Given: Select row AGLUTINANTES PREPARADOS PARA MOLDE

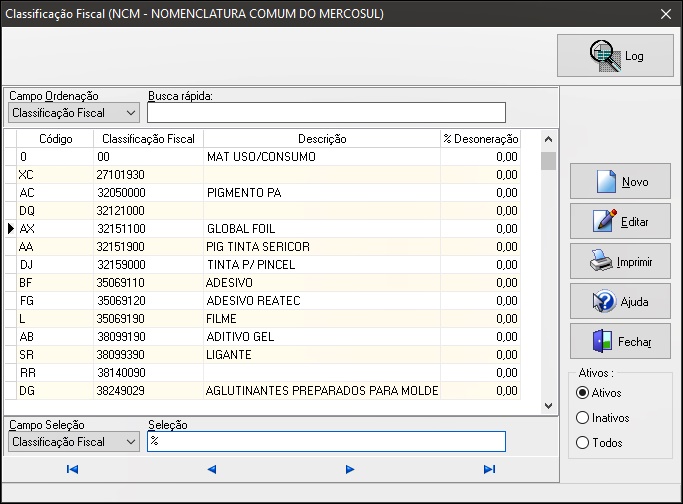Looking at the screenshot, I should 263,391.
